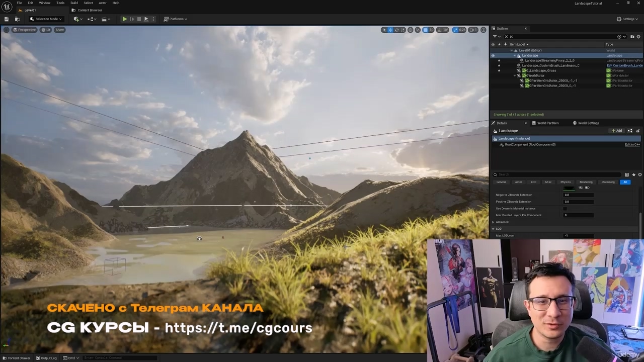Toggle visibility eye for Landscape actor
The width and height of the screenshot is (644, 362).
click(493, 55)
